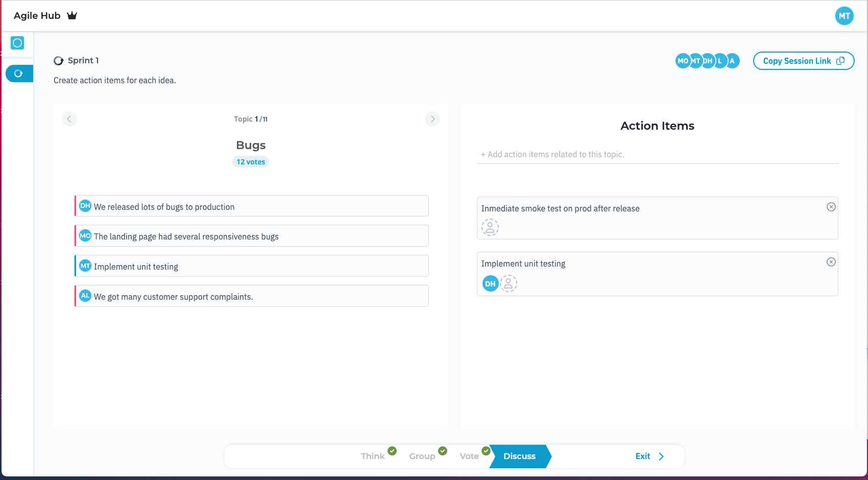This screenshot has width=868, height=480.
Task: Delete the Implement unit testing action item
Action: (x=831, y=262)
